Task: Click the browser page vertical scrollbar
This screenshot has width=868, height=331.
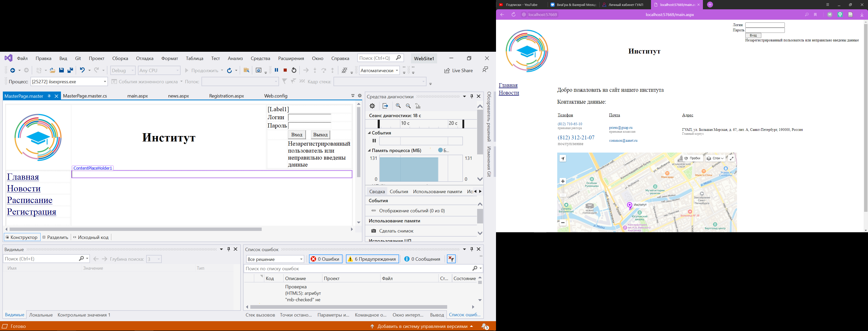Action: (x=866, y=118)
